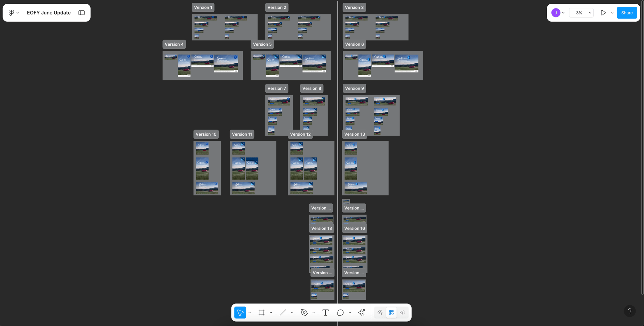Select the Version 4 frame label
The width and height of the screenshot is (644, 326).
click(x=174, y=44)
